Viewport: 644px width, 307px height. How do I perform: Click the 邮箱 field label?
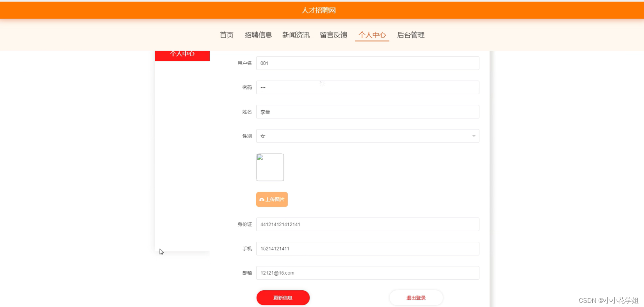click(x=247, y=273)
